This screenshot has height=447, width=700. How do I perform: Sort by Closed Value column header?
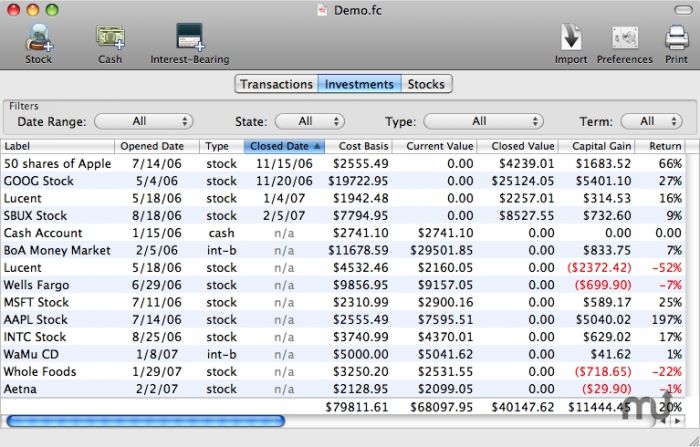(518, 146)
